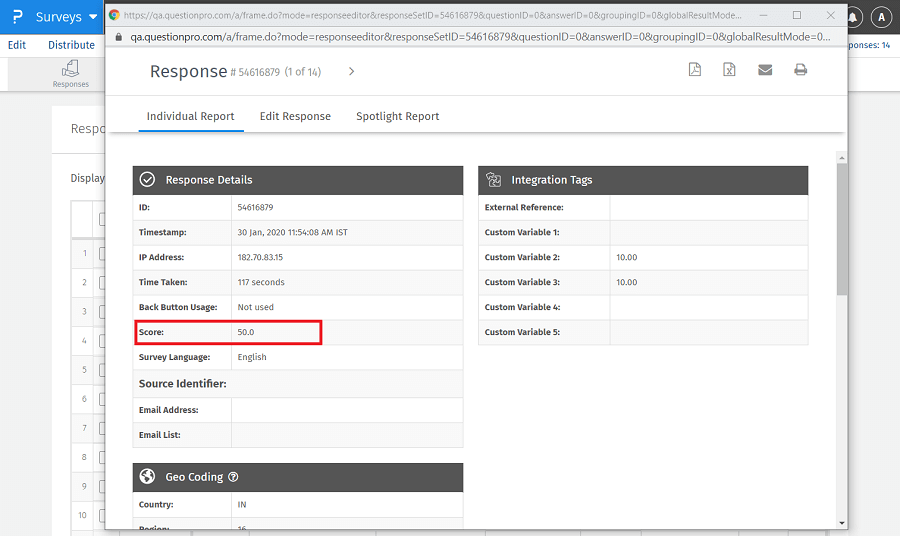Go to next response using arrow
The image size is (900, 536).
pos(351,72)
